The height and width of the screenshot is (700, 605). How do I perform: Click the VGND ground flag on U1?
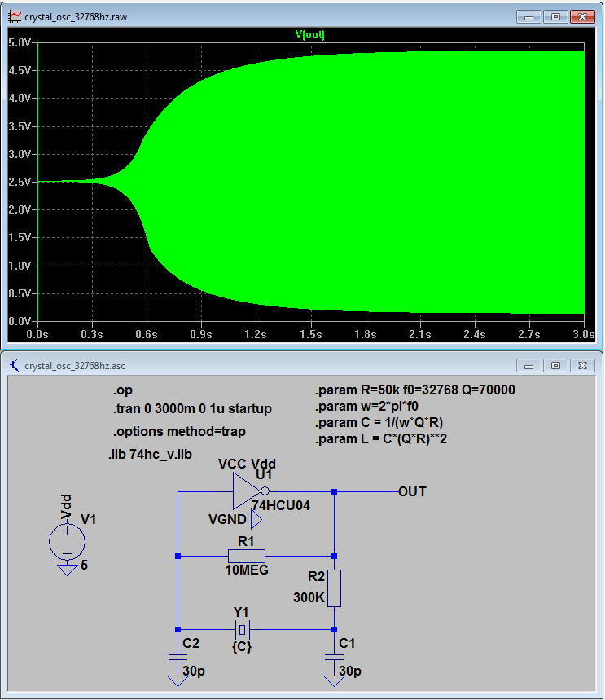[x=256, y=520]
